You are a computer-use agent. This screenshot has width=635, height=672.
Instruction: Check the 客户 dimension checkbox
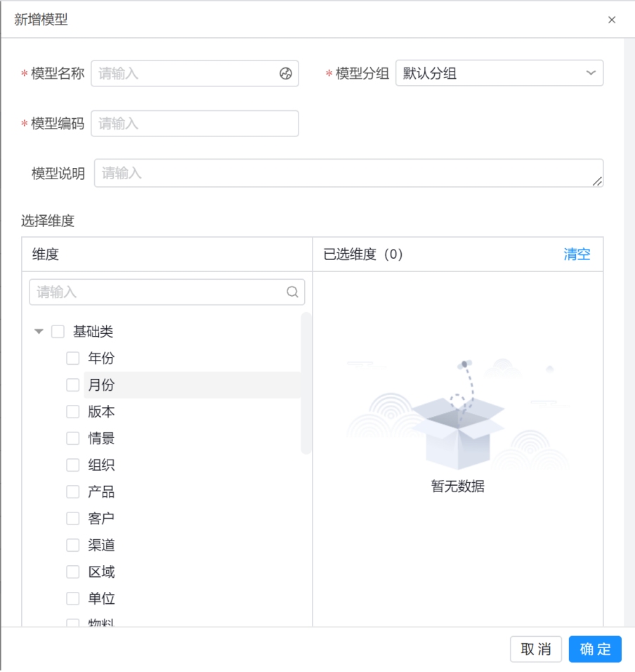point(73,519)
